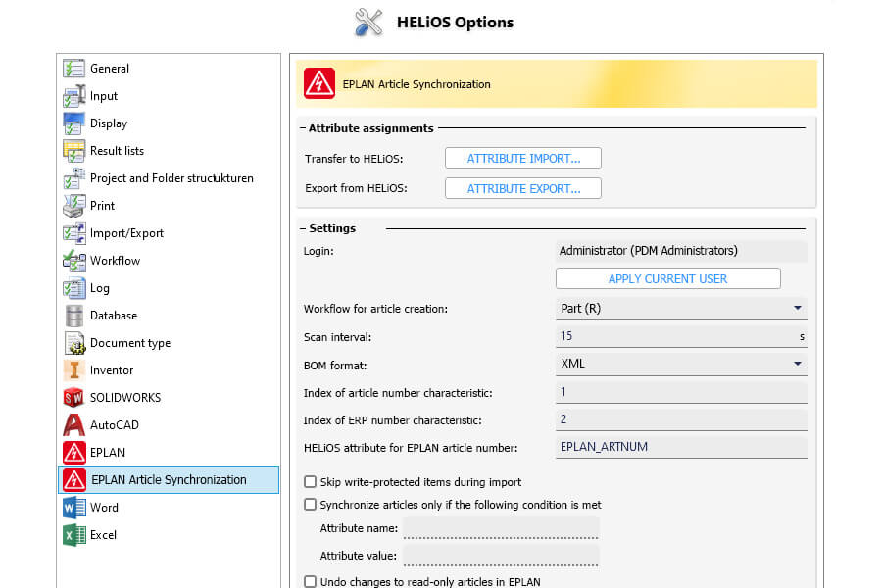Open the EPLAN options page

(108, 453)
